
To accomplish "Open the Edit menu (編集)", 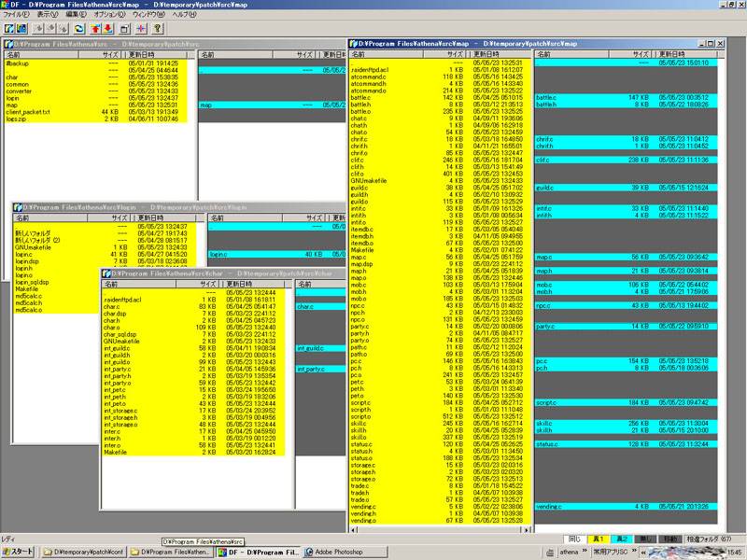I will click(x=76, y=14).
